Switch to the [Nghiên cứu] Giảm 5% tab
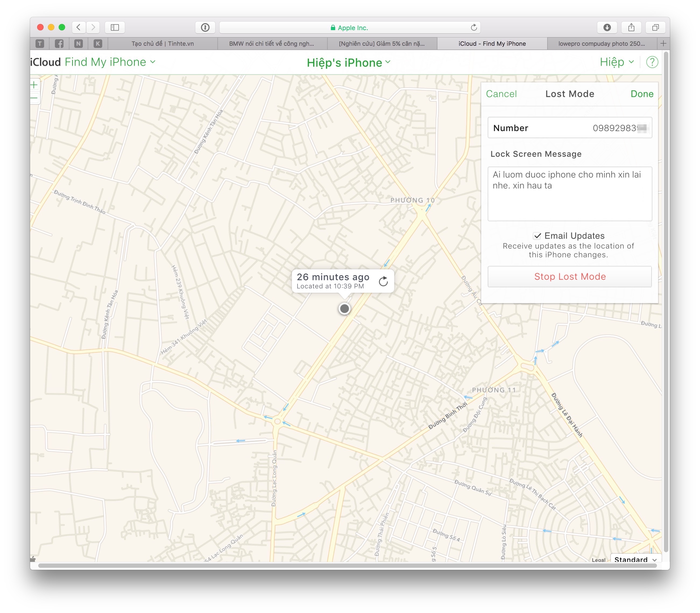The width and height of the screenshot is (700, 613). 382,43
